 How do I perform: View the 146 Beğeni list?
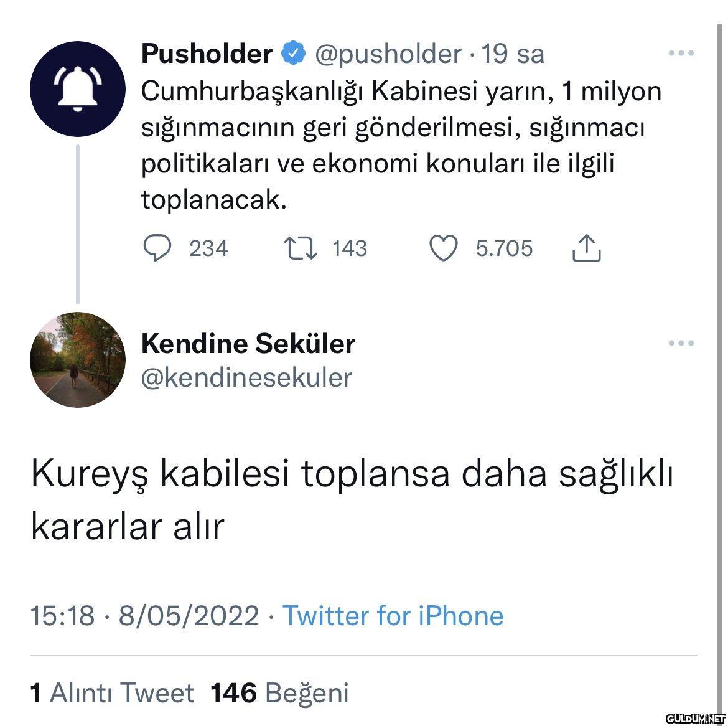pyautogui.click(x=280, y=692)
